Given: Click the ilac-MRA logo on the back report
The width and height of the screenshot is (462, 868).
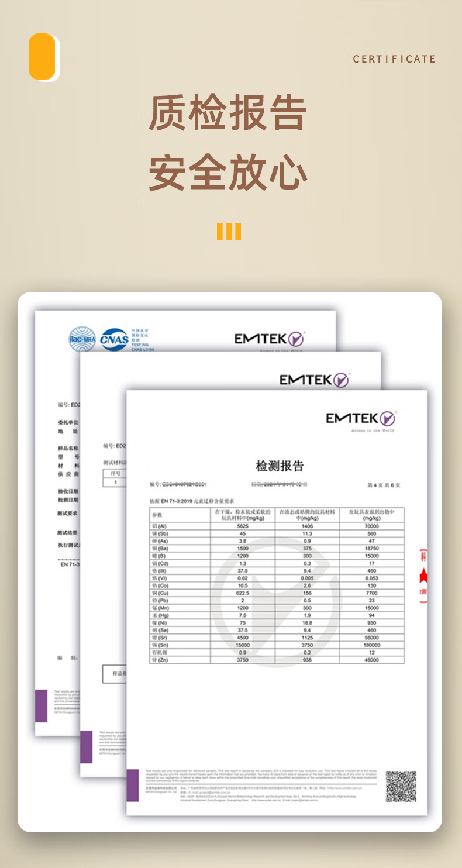Looking at the screenshot, I should [x=82, y=339].
